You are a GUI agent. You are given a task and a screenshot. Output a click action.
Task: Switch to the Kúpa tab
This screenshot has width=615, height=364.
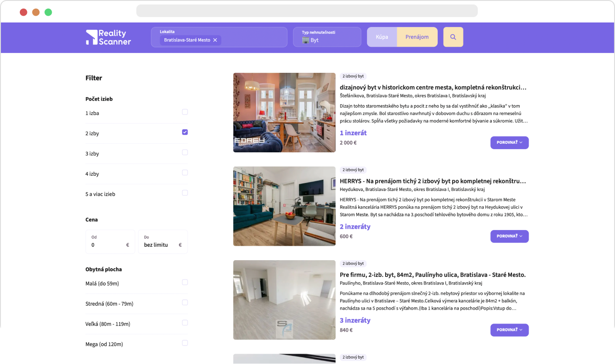click(x=382, y=37)
